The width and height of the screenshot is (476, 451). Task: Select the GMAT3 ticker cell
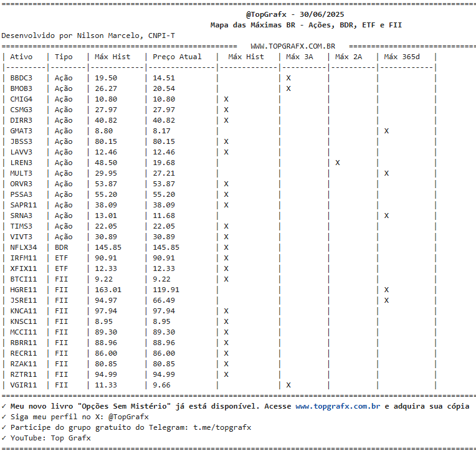point(21,131)
